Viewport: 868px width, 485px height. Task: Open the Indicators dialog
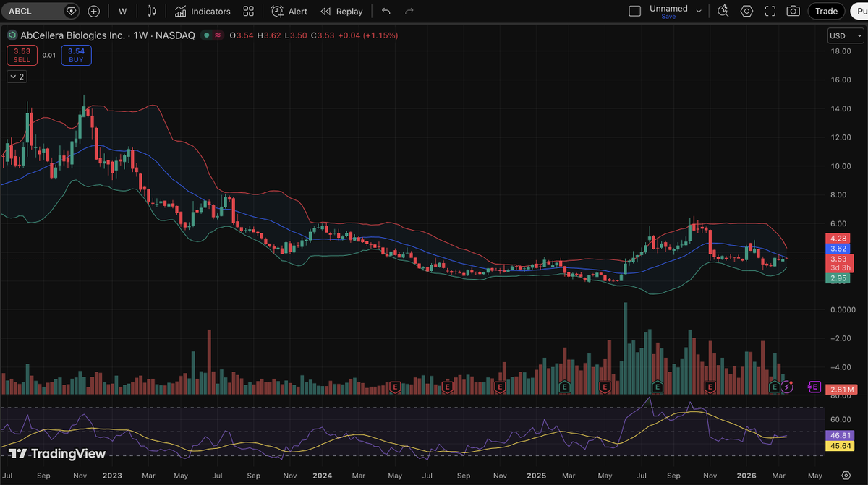coord(203,11)
